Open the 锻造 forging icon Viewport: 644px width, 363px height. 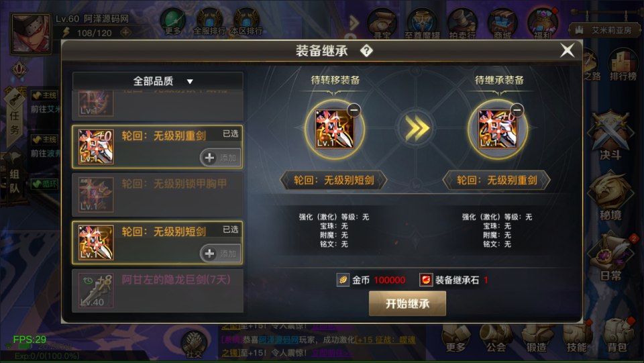click(537, 338)
